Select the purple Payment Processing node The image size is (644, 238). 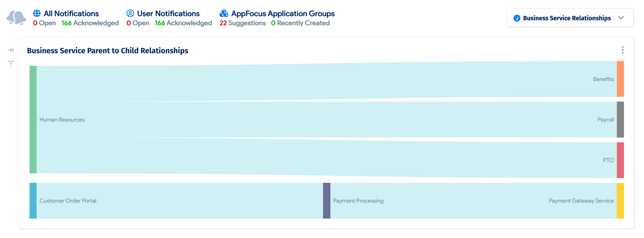(x=327, y=200)
